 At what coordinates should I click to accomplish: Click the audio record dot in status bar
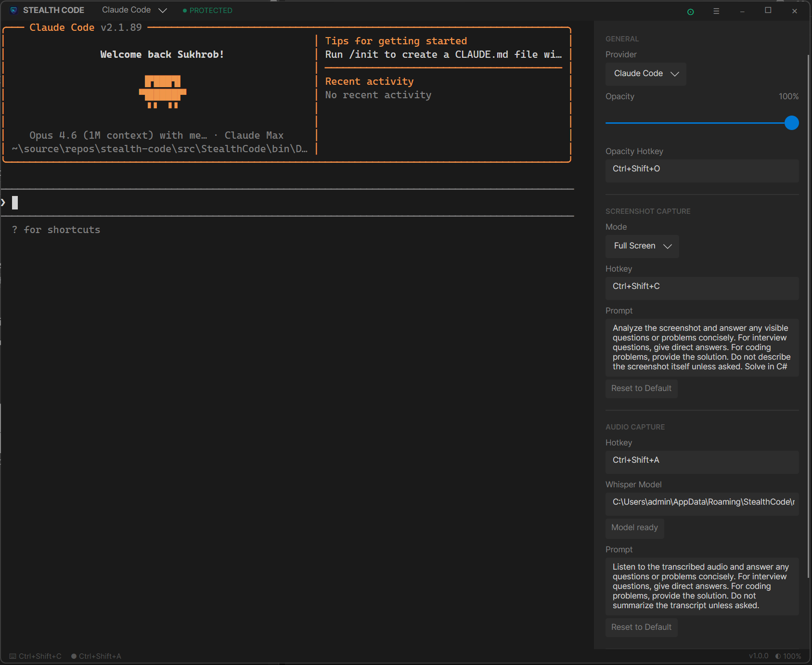pyautogui.click(x=74, y=656)
